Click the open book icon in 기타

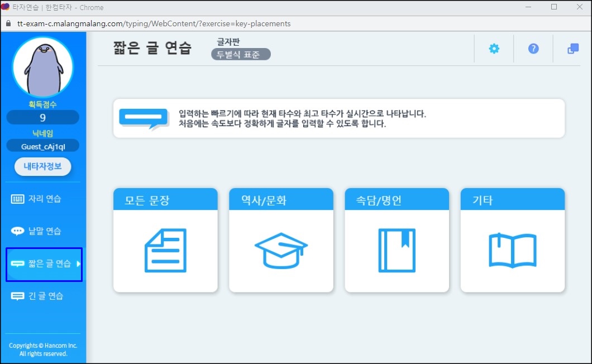pyautogui.click(x=513, y=250)
